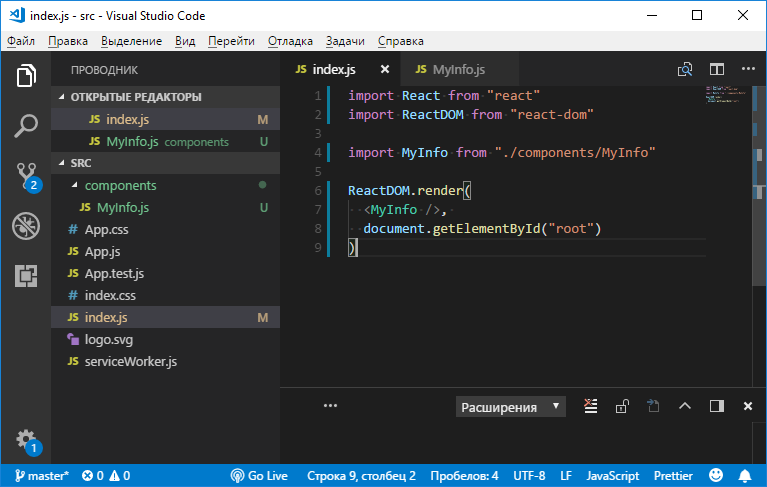767x487 pixels.
Task: Select JavaScript language mode in status bar
Action: click(x=612, y=475)
